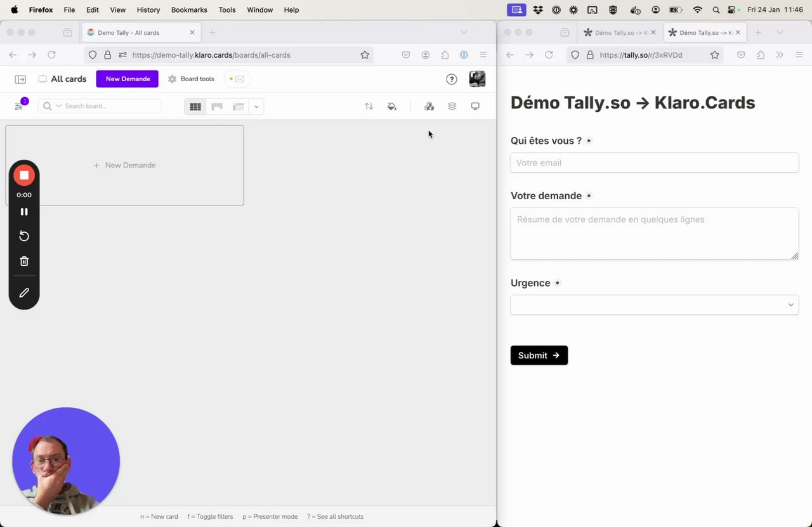Open the list all tabs chevron in the right window

pyautogui.click(x=780, y=32)
